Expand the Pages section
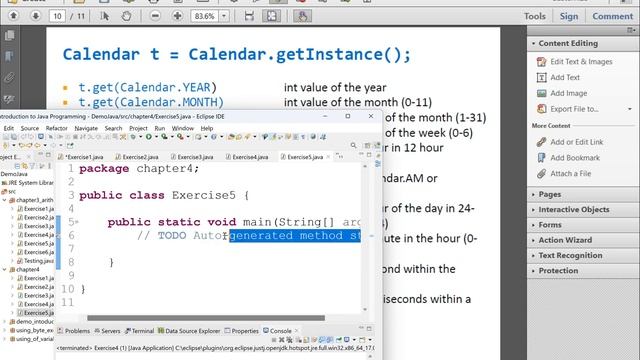640x360 pixels. click(x=549, y=194)
